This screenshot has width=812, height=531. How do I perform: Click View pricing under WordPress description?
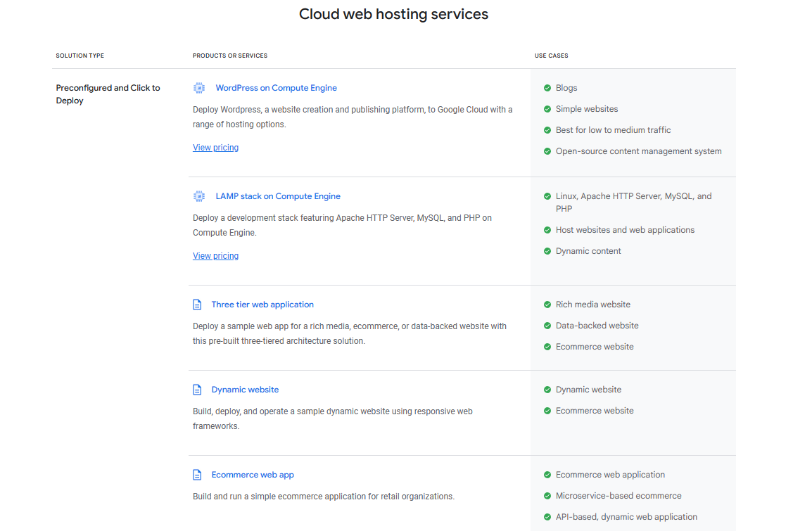pos(215,148)
